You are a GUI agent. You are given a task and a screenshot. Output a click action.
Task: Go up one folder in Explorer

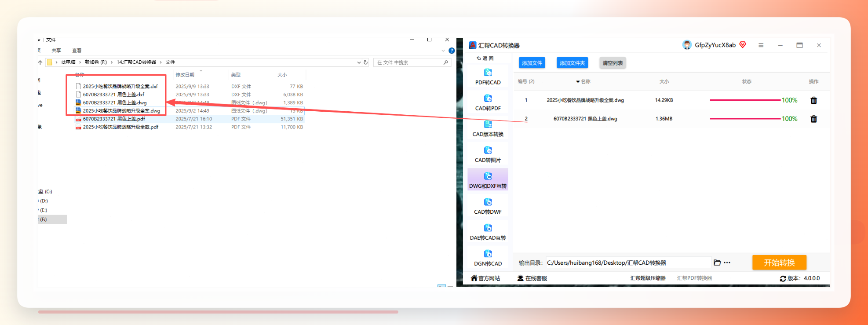pos(40,62)
